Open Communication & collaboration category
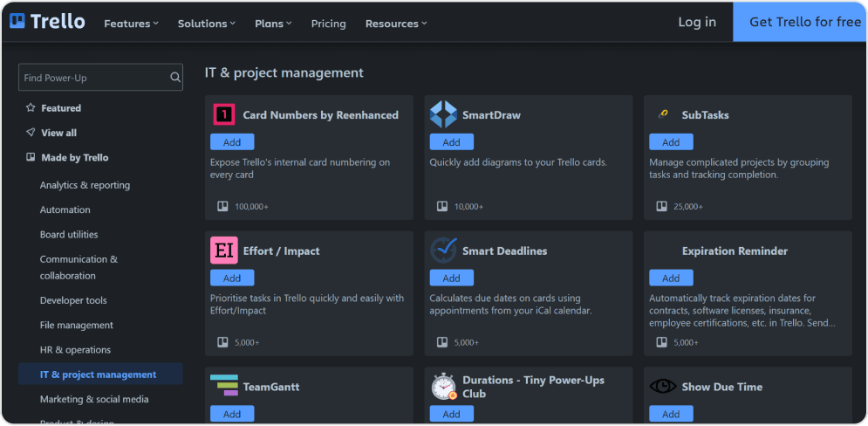 point(79,268)
